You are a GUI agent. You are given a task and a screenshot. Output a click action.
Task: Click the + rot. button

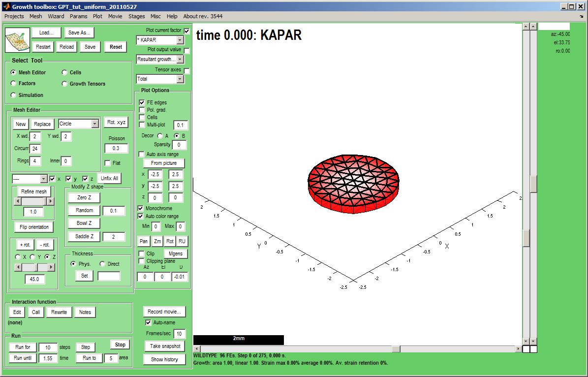(x=25, y=245)
